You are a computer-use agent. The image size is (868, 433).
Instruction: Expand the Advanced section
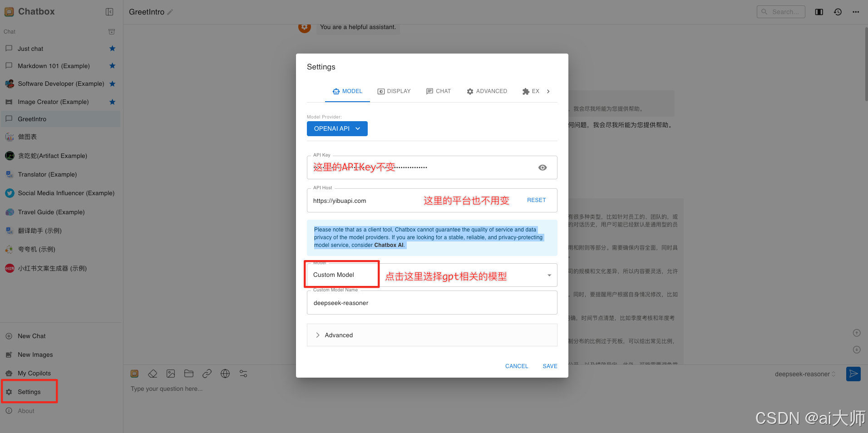pos(432,335)
